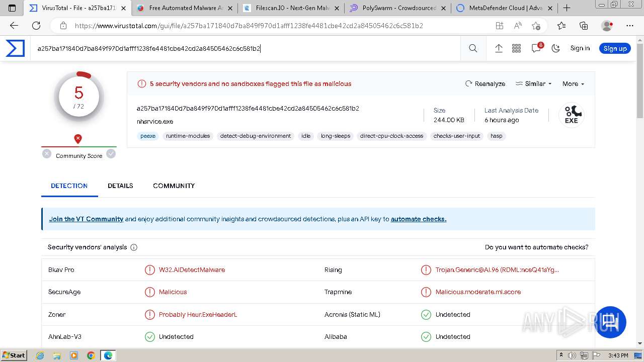Open the Filescan.IO browser tab

(x=290, y=8)
